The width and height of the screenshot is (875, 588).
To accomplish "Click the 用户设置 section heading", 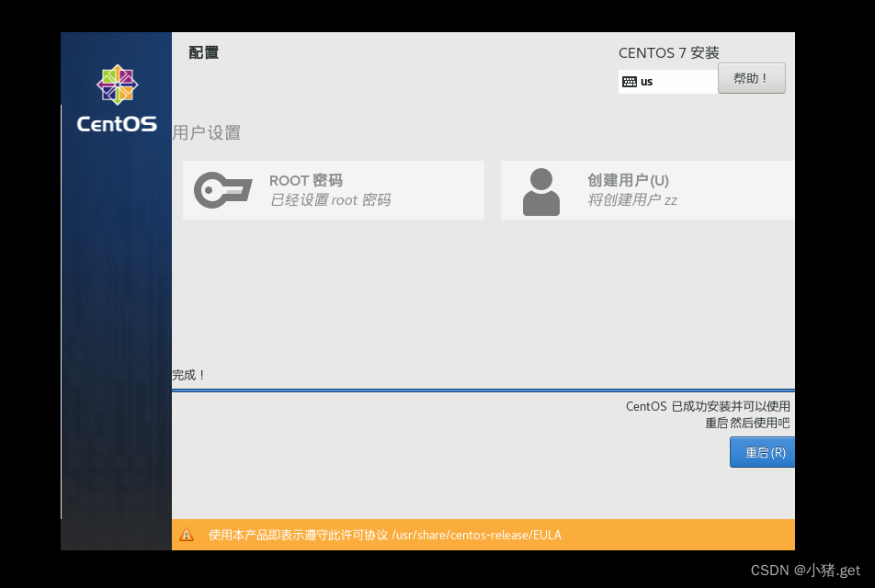I will coord(207,133).
